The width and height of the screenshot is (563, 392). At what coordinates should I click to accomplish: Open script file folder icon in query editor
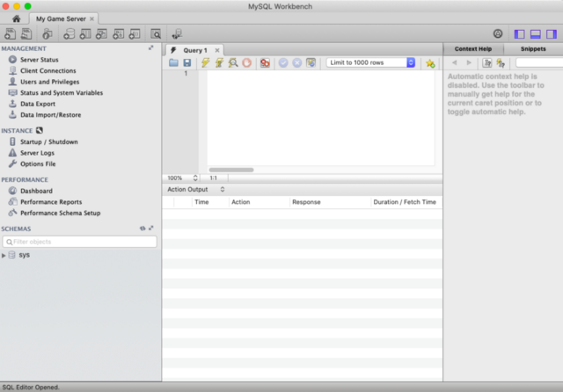(173, 62)
